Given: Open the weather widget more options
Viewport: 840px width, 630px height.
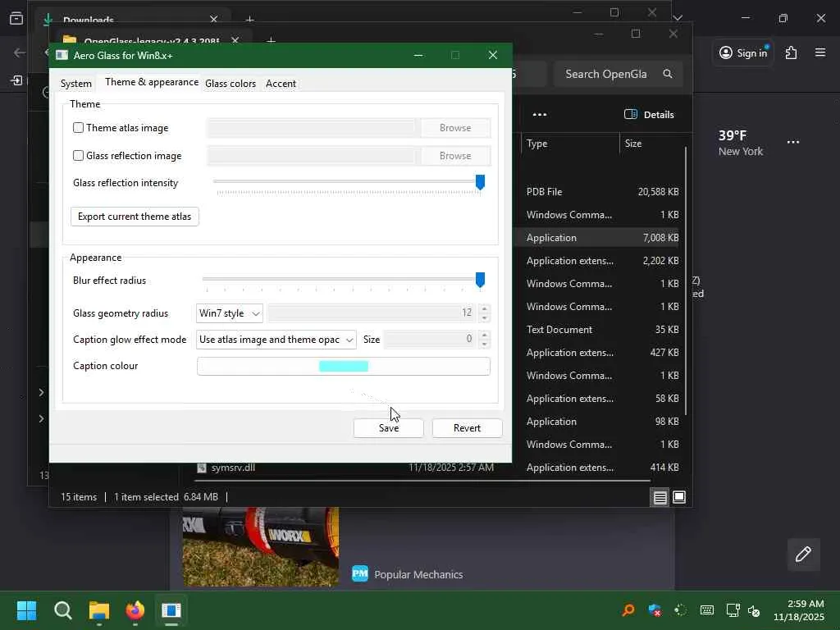Looking at the screenshot, I should [x=793, y=142].
